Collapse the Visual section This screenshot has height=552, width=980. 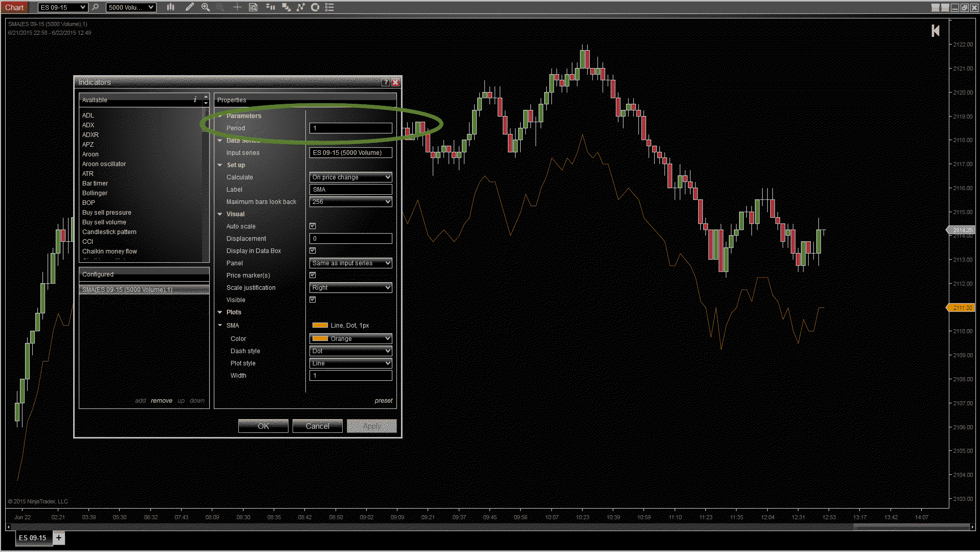tap(220, 214)
